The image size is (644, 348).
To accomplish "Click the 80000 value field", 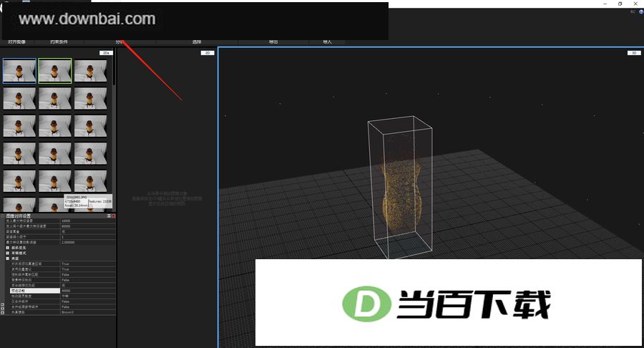I will pos(88,226).
